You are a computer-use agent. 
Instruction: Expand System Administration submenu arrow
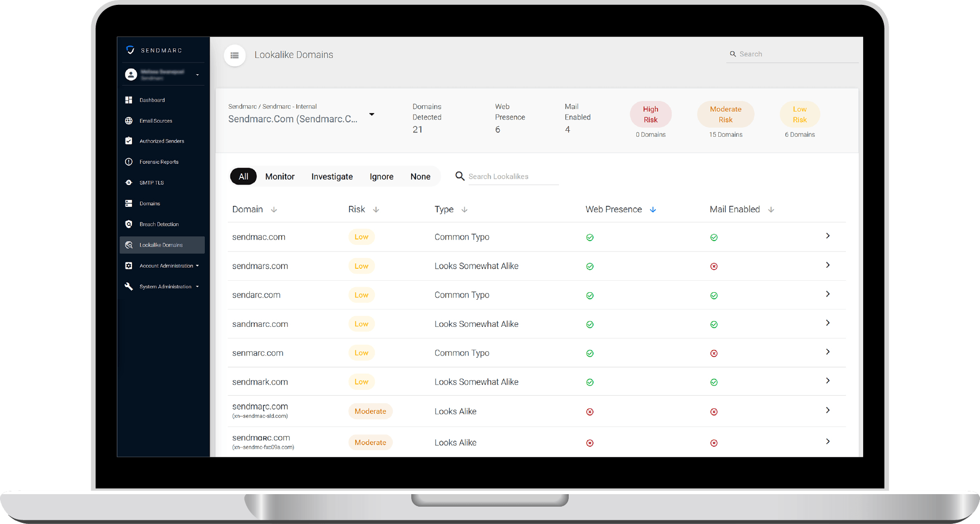pos(197,286)
